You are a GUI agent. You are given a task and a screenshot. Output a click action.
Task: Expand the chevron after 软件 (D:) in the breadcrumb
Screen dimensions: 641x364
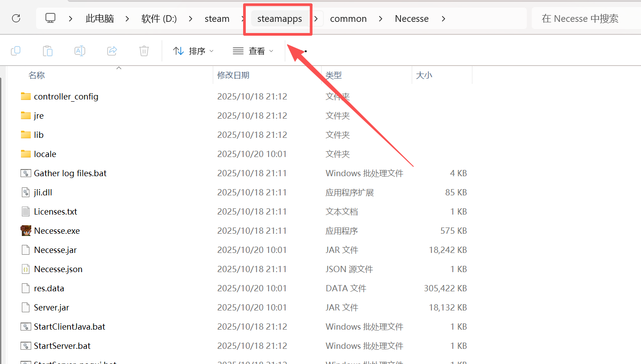(191, 19)
